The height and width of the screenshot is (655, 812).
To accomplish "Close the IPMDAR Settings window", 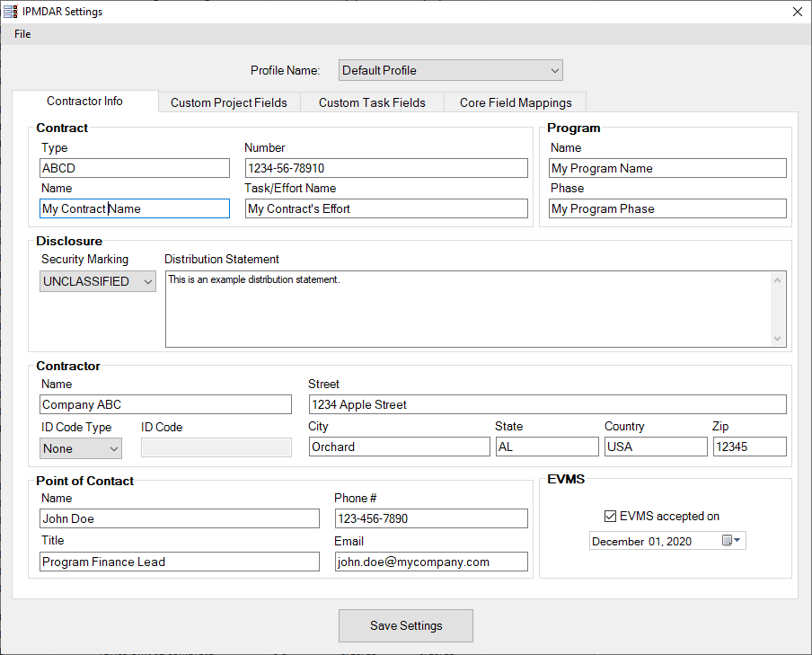I will click(x=797, y=12).
